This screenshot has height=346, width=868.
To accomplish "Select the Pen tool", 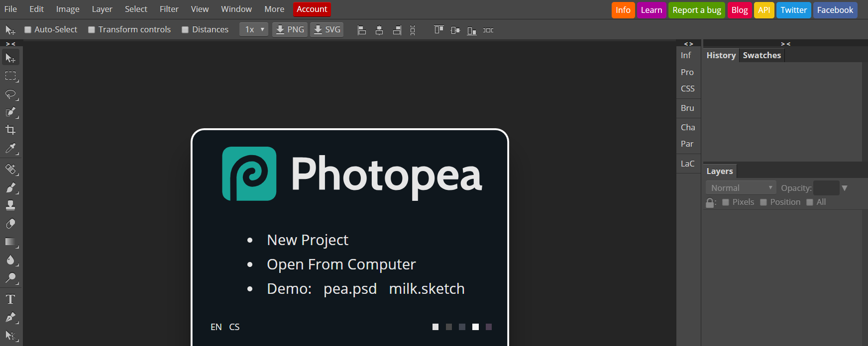I will pos(10,317).
